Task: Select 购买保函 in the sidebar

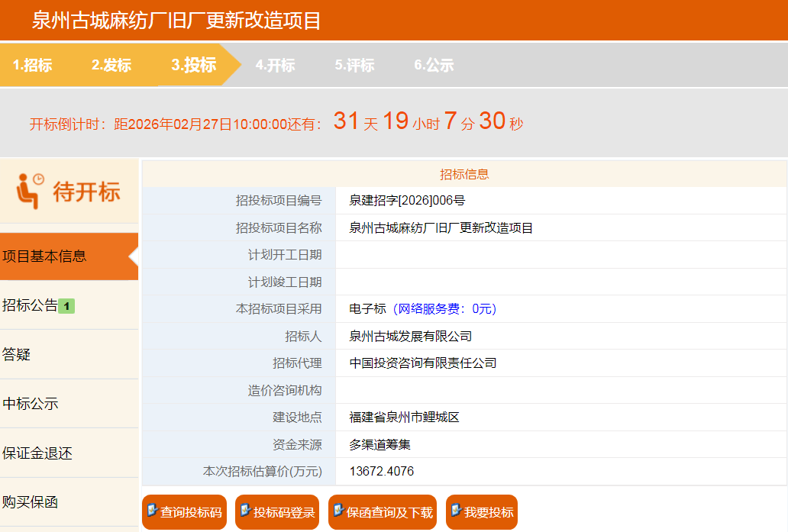Action: pos(31,502)
